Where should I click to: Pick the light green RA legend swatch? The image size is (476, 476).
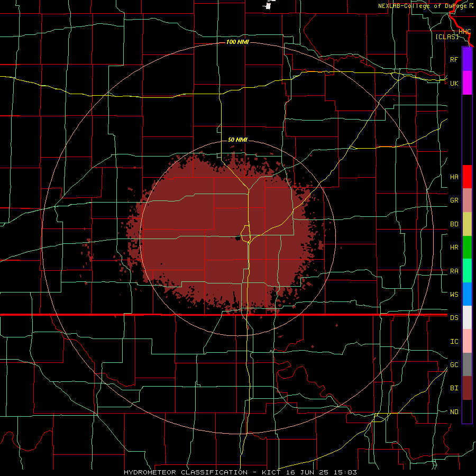coord(467,271)
